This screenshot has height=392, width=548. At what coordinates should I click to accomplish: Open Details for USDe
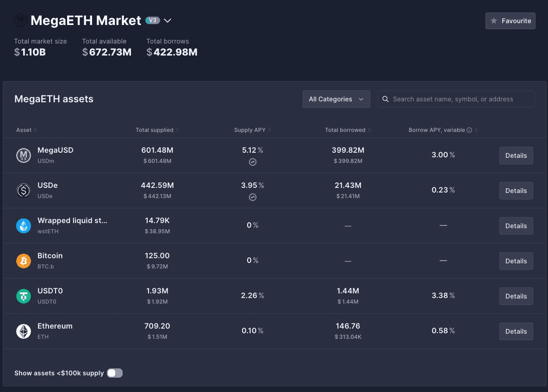coord(516,191)
